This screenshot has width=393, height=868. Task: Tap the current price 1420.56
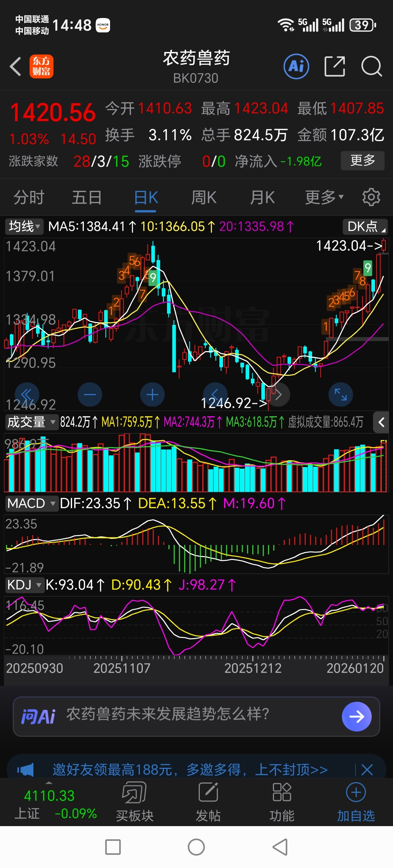[53, 113]
